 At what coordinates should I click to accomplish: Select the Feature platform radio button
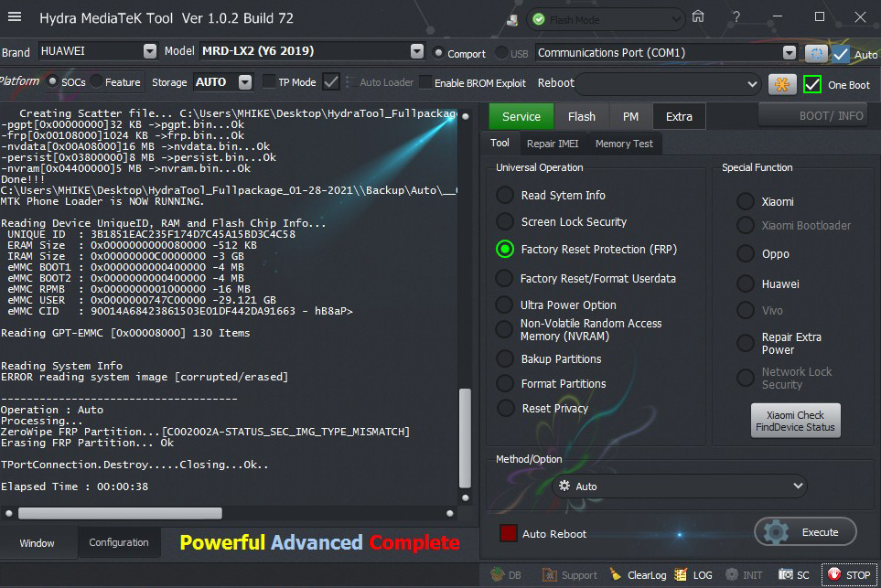point(97,82)
